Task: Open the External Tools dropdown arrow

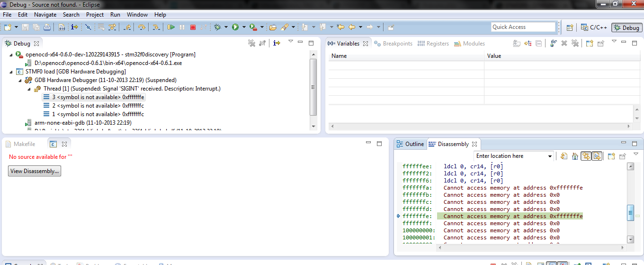Action: coord(262,27)
